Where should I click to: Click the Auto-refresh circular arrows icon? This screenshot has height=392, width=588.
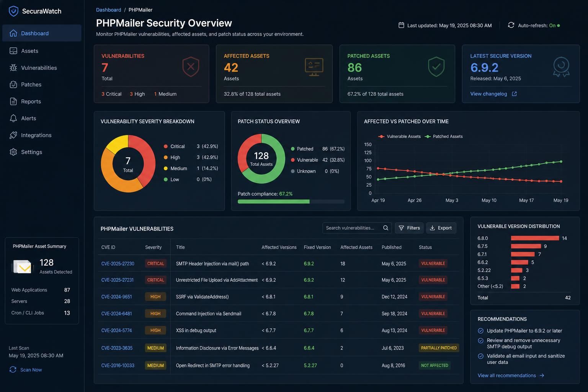click(x=511, y=25)
